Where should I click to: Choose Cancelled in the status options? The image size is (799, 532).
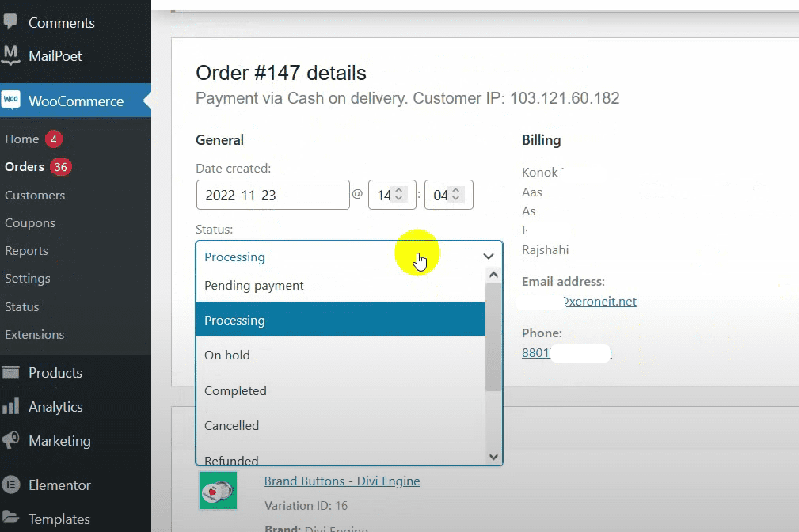(231, 425)
